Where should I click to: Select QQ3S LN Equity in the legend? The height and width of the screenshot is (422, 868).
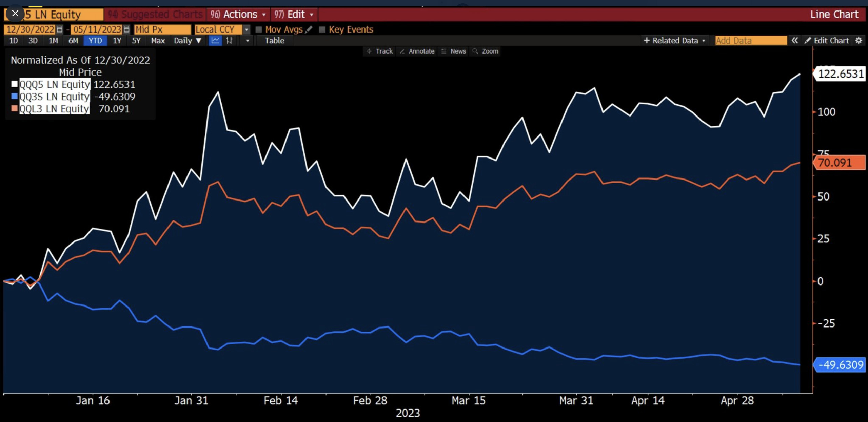coord(55,97)
